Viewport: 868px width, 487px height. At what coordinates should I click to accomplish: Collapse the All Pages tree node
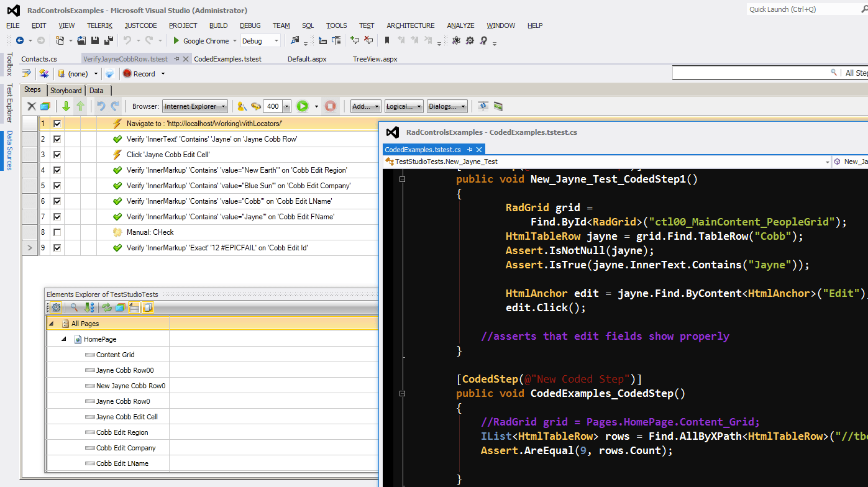point(52,324)
